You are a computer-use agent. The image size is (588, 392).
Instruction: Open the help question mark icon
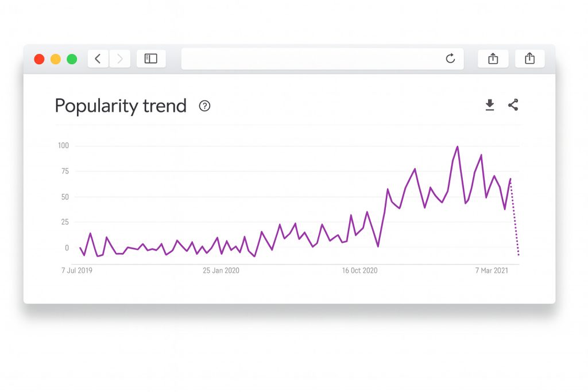(x=204, y=106)
